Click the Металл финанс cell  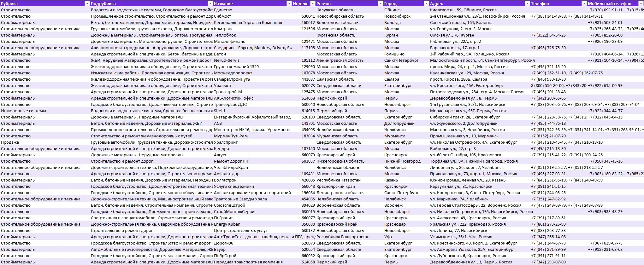point(252,41)
